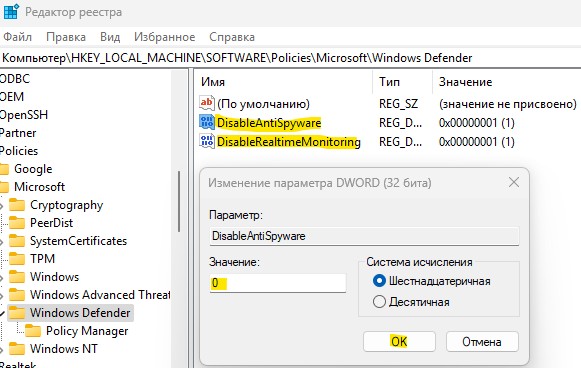The height and width of the screenshot is (368, 581).
Task: Open the Файл menu
Action: click(x=17, y=37)
